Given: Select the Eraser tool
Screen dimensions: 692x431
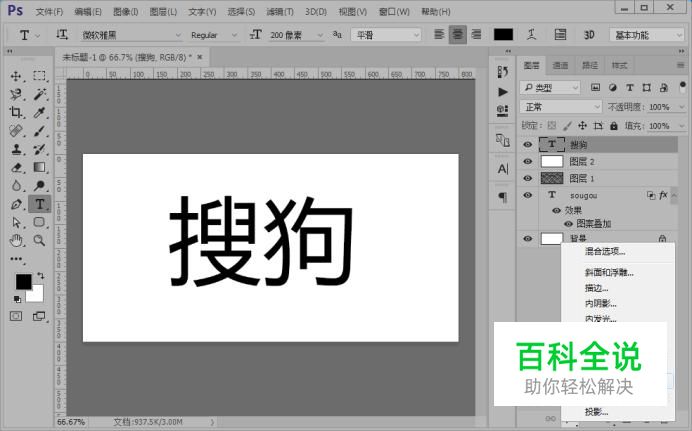Looking at the screenshot, I should point(16,168).
